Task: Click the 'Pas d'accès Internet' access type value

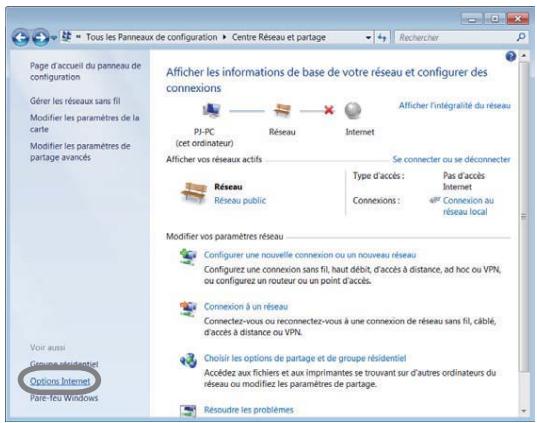Action: click(464, 181)
